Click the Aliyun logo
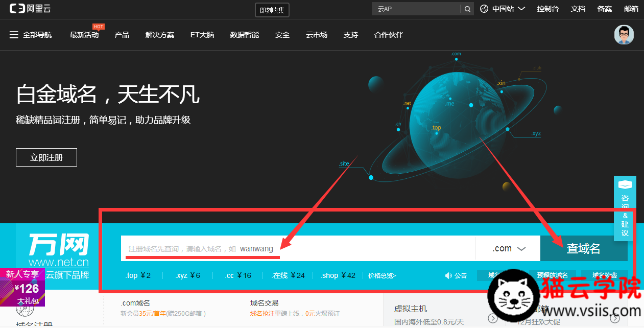 pyautogui.click(x=30, y=9)
